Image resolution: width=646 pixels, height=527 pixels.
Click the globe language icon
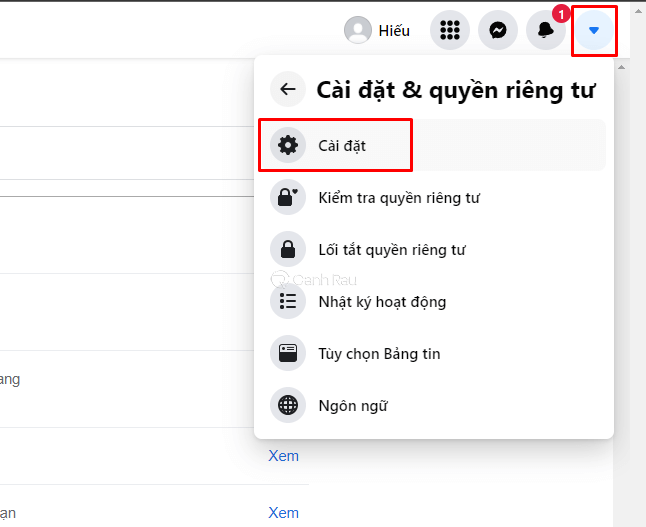point(288,405)
